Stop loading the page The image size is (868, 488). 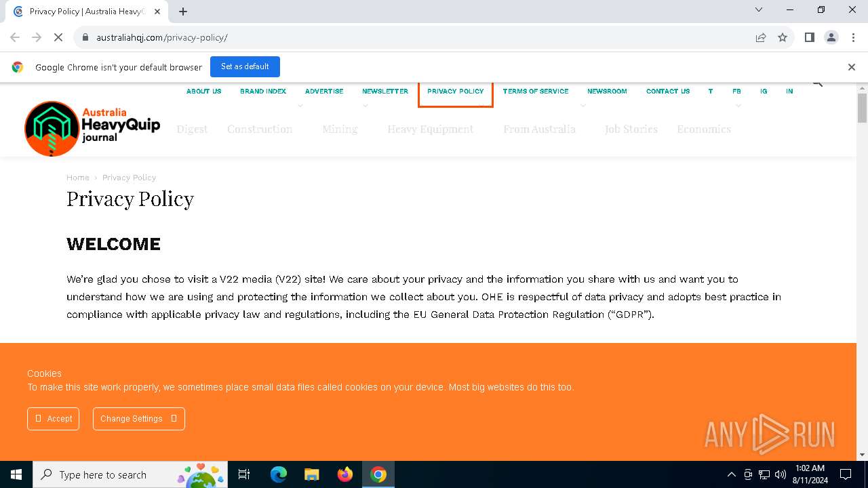(x=58, y=37)
